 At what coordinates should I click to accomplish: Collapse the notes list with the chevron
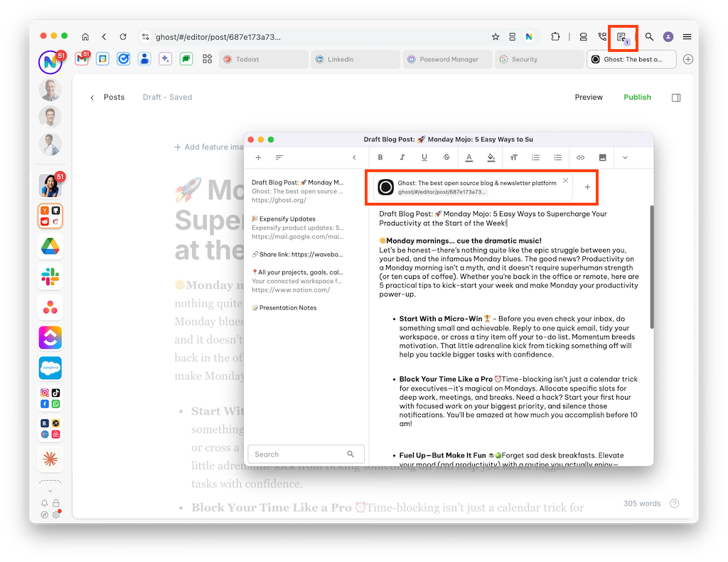pos(354,157)
